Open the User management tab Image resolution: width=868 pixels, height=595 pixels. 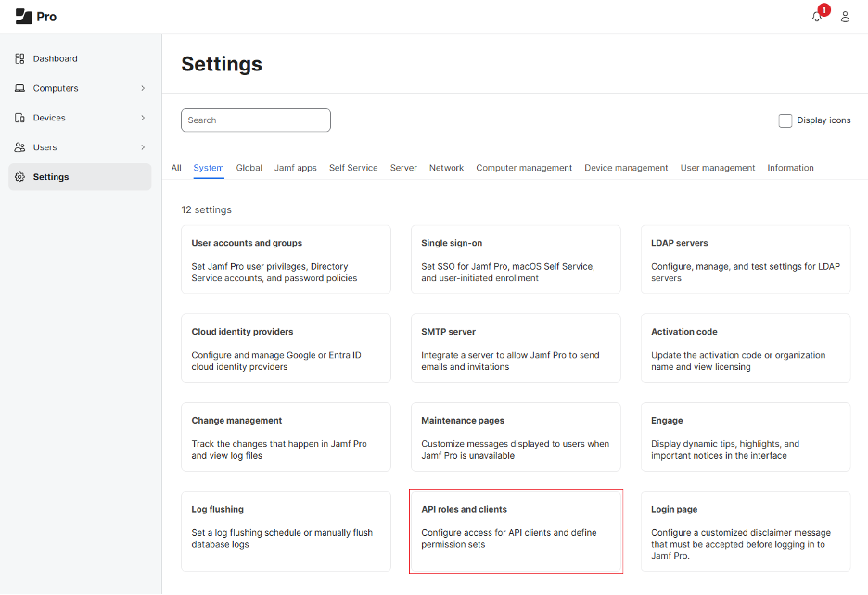[718, 168]
